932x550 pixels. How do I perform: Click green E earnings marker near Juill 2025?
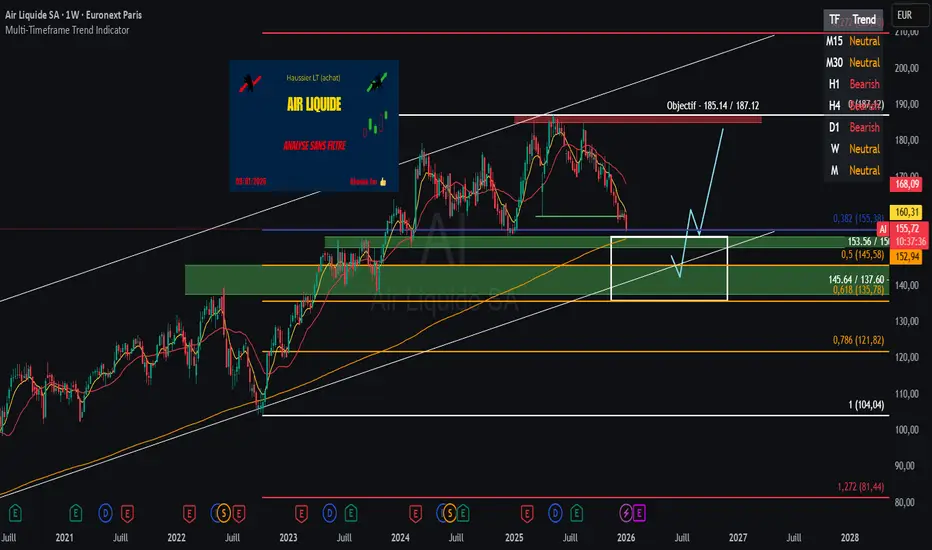577,513
